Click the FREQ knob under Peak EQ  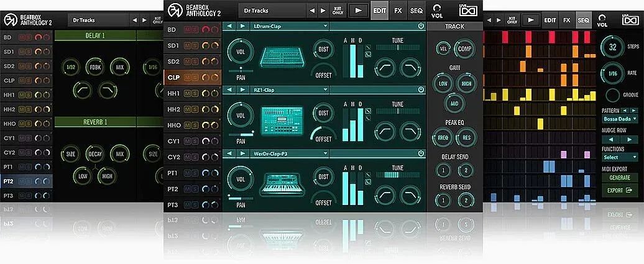tap(442, 138)
